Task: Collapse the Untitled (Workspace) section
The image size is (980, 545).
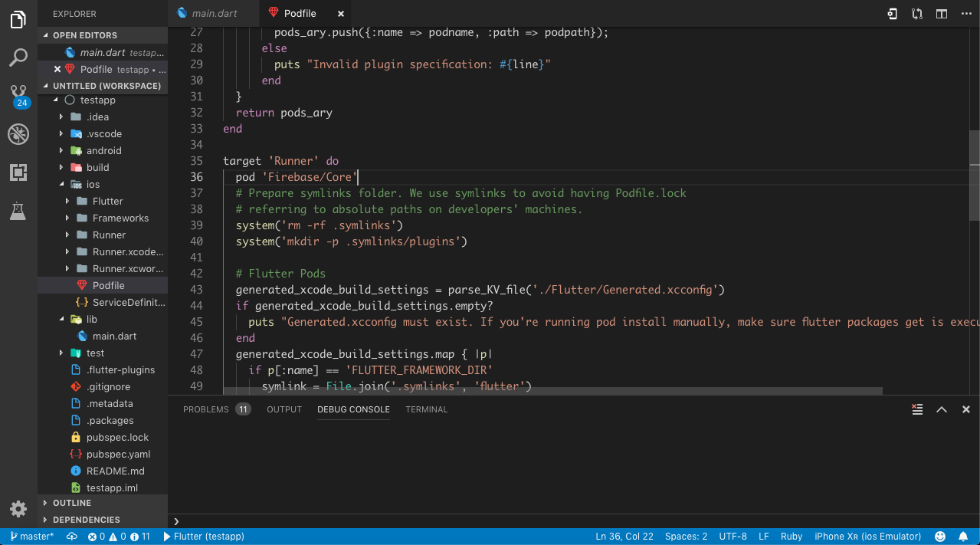Action: click(x=103, y=86)
